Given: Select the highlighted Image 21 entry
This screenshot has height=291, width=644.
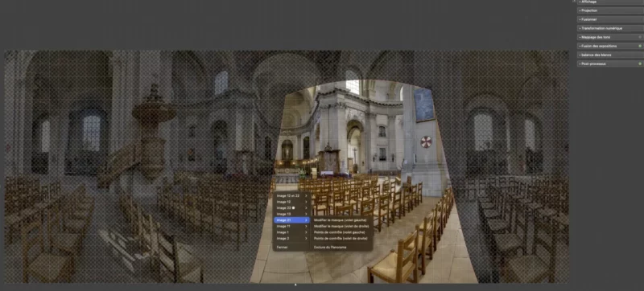Looking at the screenshot, I should [291, 220].
